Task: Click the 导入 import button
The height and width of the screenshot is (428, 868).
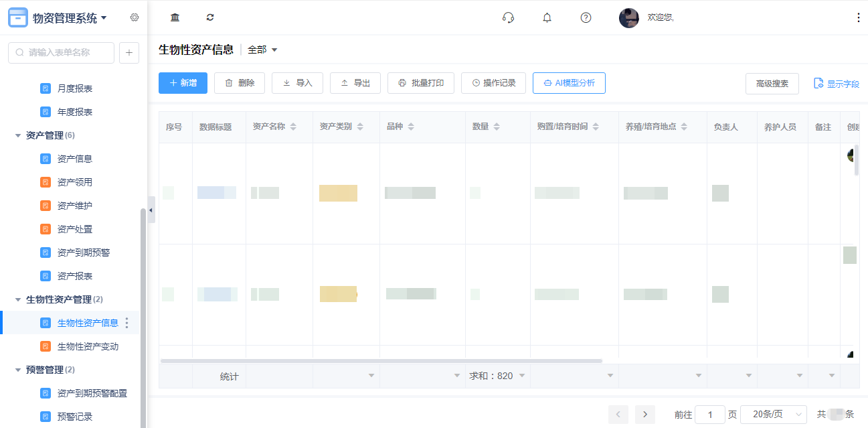Action: tap(297, 83)
